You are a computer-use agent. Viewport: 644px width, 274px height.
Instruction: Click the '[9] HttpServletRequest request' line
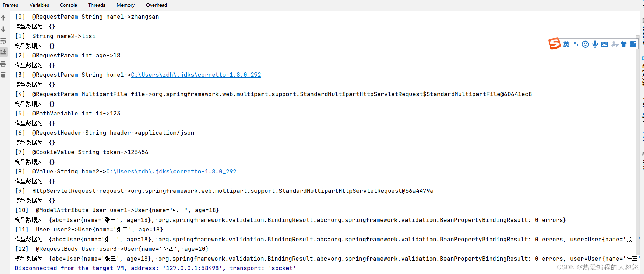click(x=224, y=191)
